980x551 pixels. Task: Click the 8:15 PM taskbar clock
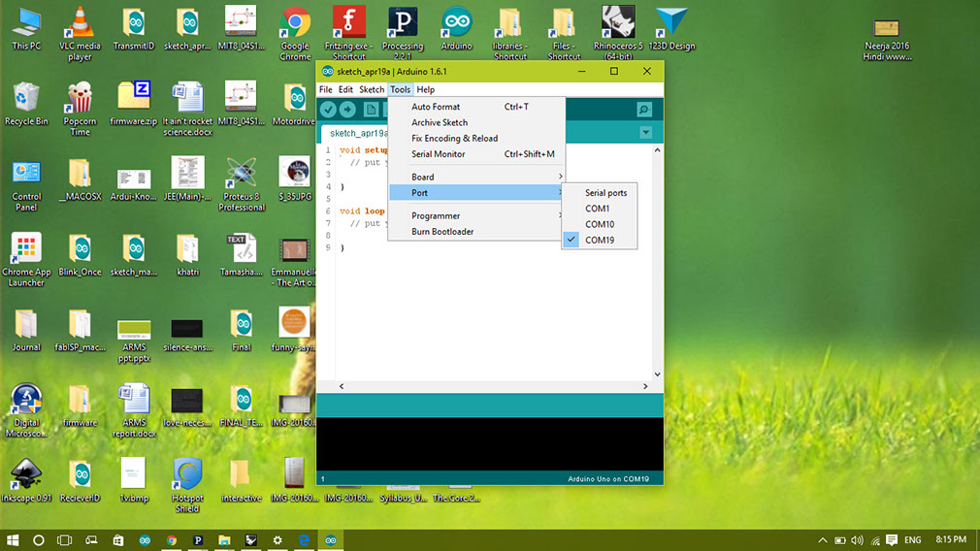pyautogui.click(x=951, y=539)
